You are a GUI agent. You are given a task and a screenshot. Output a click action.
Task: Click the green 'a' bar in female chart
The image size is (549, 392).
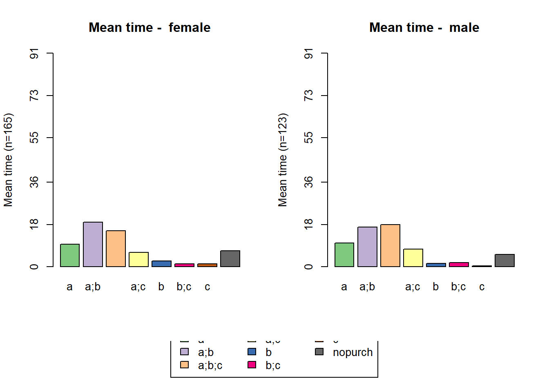coord(70,255)
